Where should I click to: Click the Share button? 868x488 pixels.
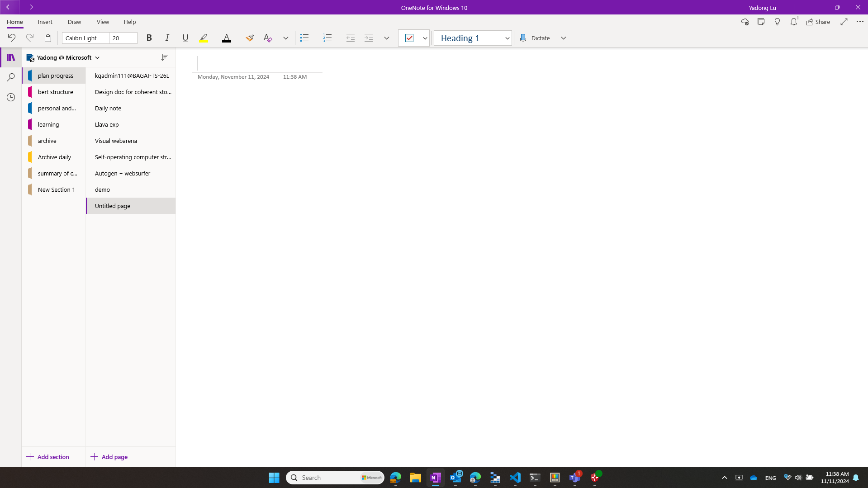pos(818,21)
